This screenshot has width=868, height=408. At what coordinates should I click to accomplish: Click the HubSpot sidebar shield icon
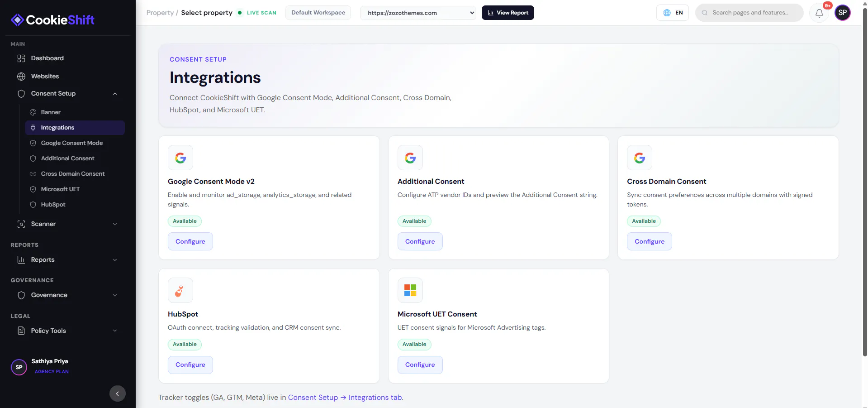tap(33, 205)
